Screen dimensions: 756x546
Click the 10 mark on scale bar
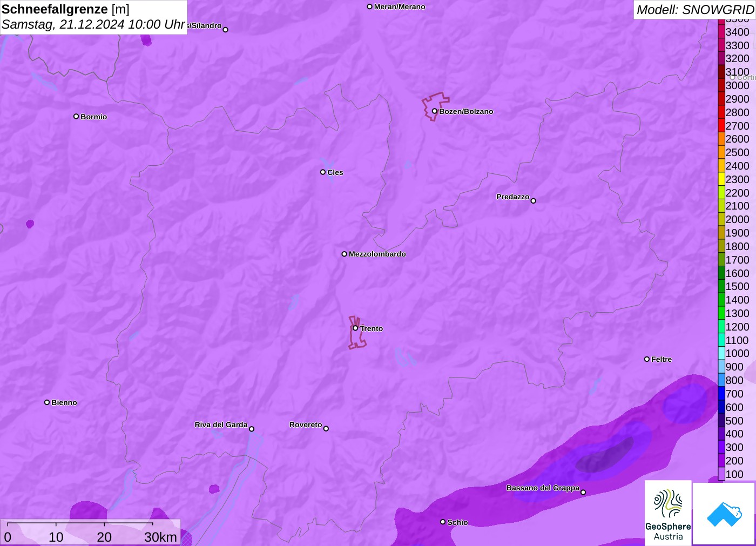56,537
